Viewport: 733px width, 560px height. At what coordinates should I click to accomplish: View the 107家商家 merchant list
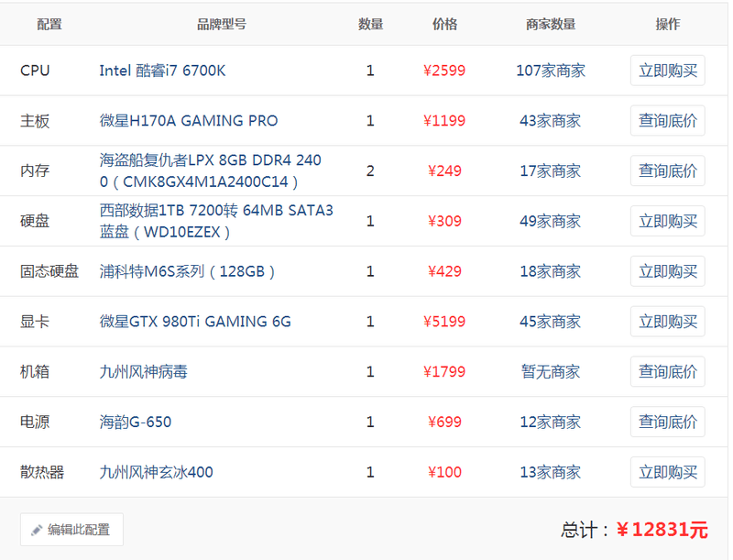click(551, 71)
